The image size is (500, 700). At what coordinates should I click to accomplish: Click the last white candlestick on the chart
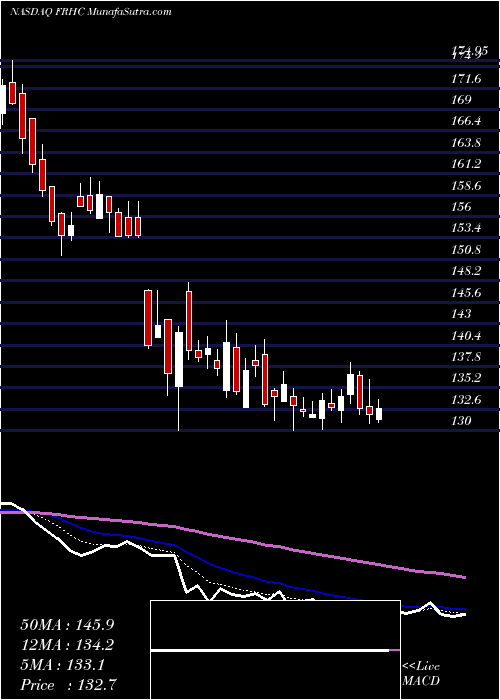[x=379, y=413]
